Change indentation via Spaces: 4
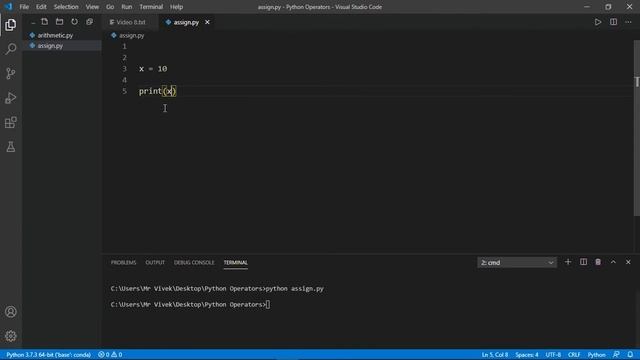This screenshot has width=640, height=360. click(x=527, y=355)
